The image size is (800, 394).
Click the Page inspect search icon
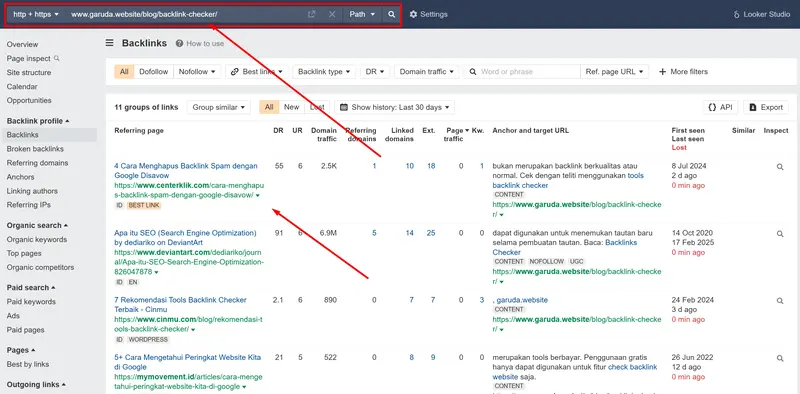coord(57,58)
